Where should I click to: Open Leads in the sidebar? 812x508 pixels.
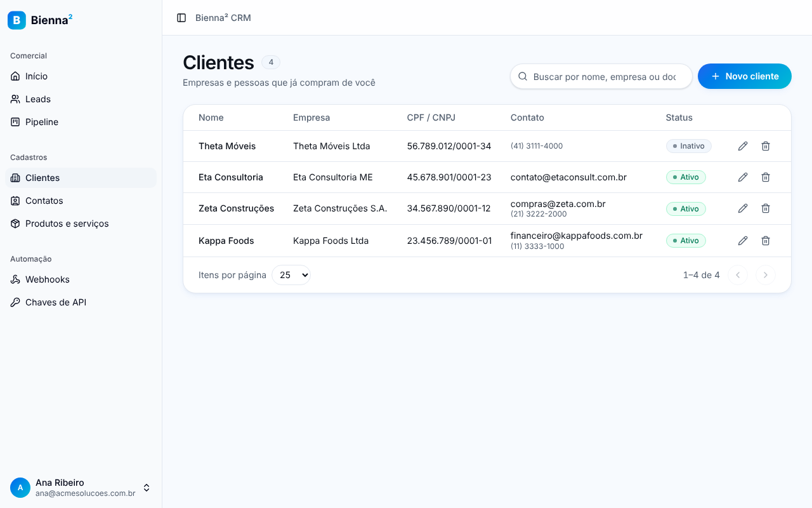point(81,99)
